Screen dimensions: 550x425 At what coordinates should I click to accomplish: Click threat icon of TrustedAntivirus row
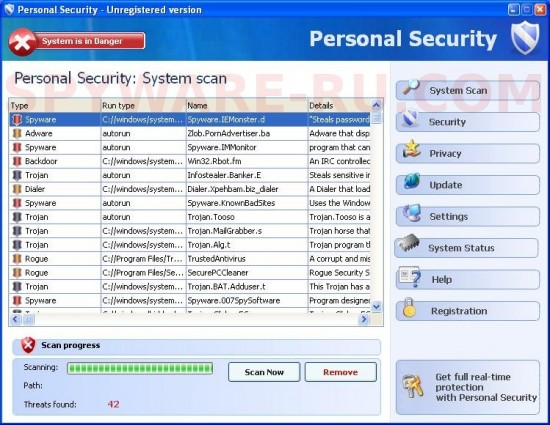(x=16, y=259)
